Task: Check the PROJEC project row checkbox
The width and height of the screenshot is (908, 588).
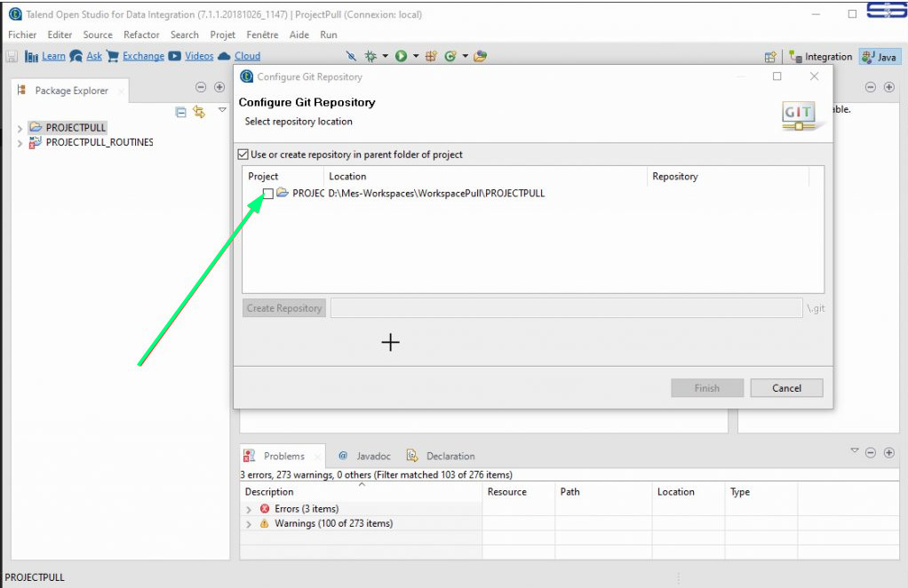Action: click(x=267, y=194)
